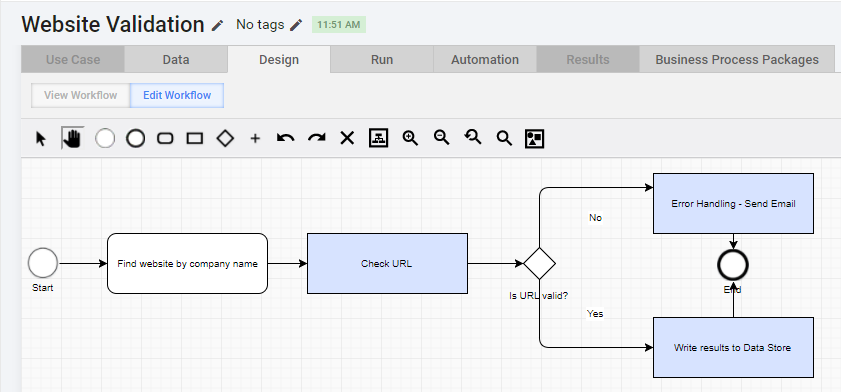The width and height of the screenshot is (841, 392).
Task: Click the 11:51 AM timestamp badge
Action: [339, 25]
